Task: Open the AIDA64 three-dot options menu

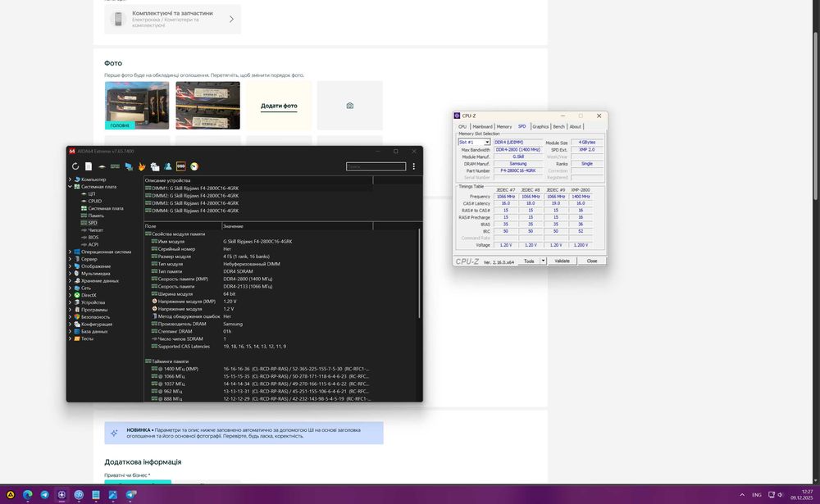Action: pos(413,166)
